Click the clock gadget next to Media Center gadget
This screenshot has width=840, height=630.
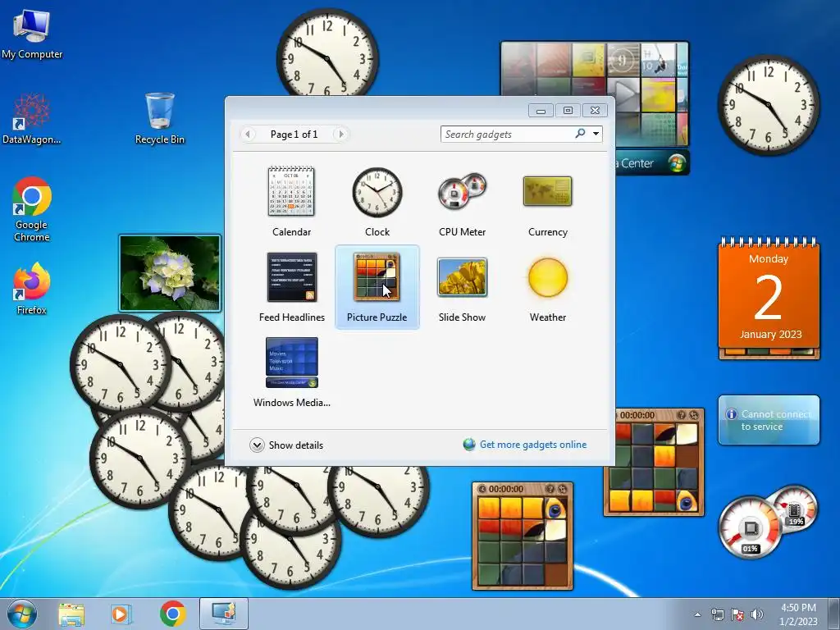[x=769, y=105]
